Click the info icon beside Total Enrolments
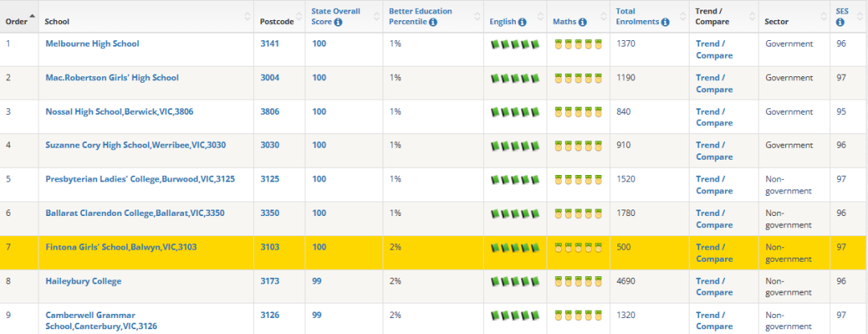This screenshot has height=334, width=868. pyautogui.click(x=665, y=22)
